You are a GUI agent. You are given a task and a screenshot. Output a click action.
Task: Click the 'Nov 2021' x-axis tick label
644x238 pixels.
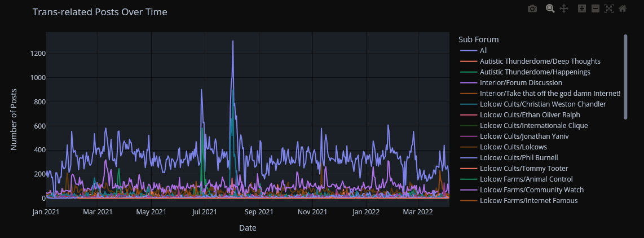pos(312,212)
